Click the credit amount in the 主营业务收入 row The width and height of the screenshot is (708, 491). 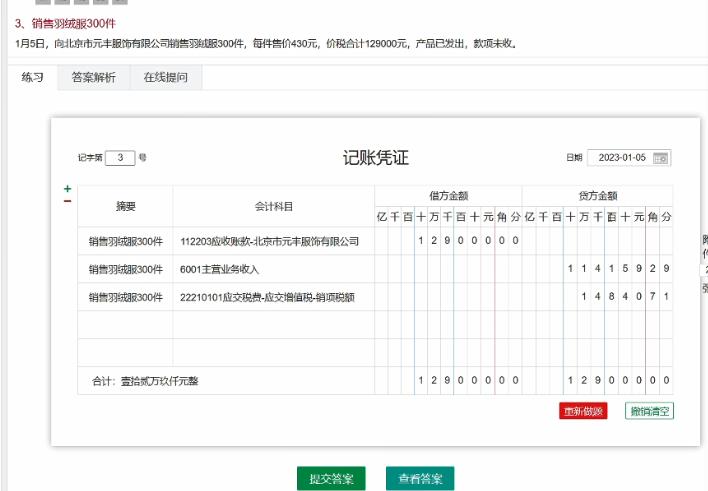tap(597, 269)
